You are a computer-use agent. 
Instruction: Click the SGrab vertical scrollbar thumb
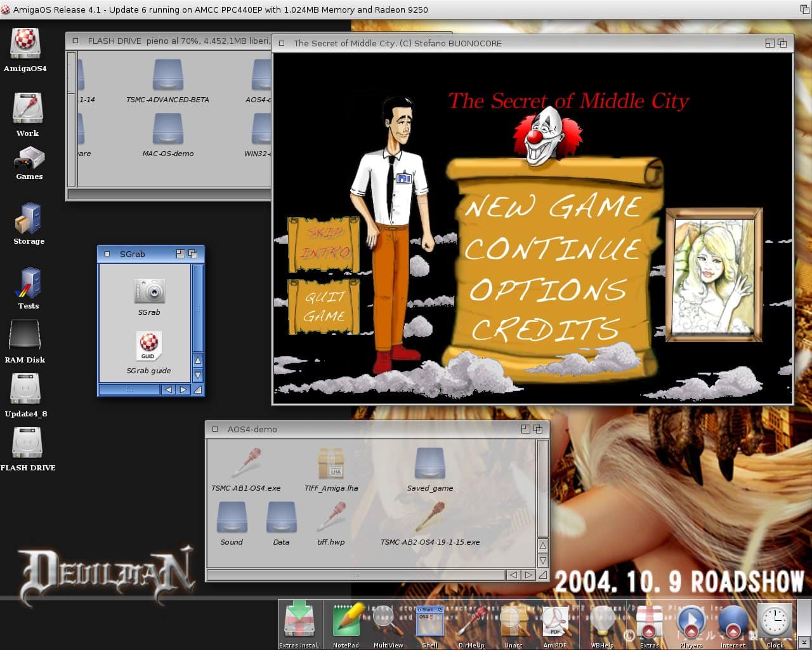pos(198,308)
